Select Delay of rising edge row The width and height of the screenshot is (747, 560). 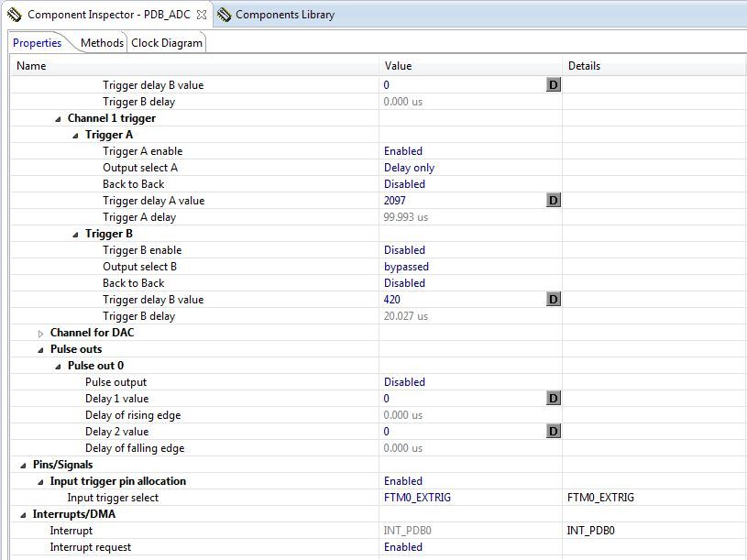click(x=133, y=415)
